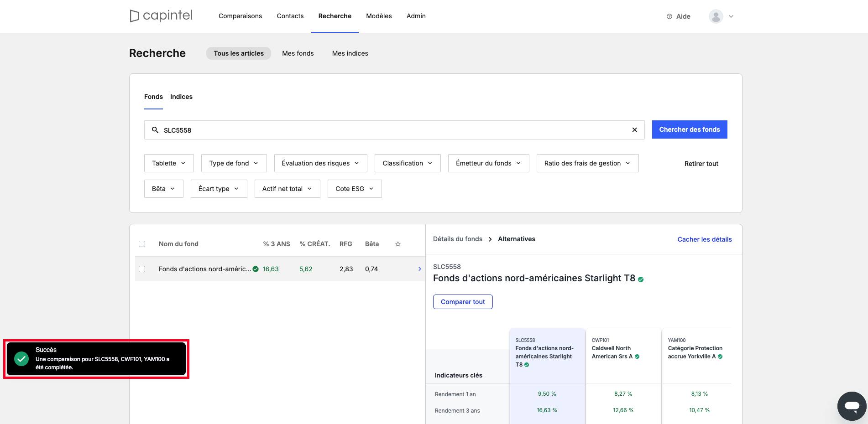Go to Comparaisons in the top menu
868x424 pixels.
click(x=240, y=16)
